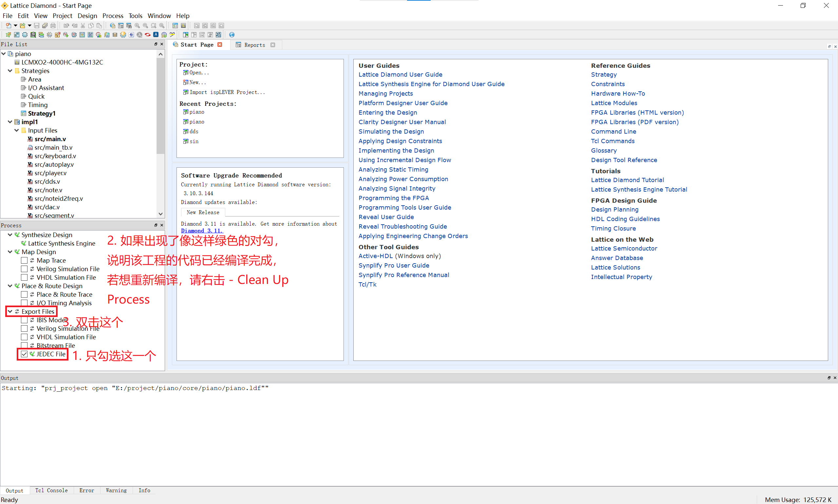This screenshot has height=504, width=838.
Task: Click the Find binoculars toolbar icon
Action: [129, 26]
